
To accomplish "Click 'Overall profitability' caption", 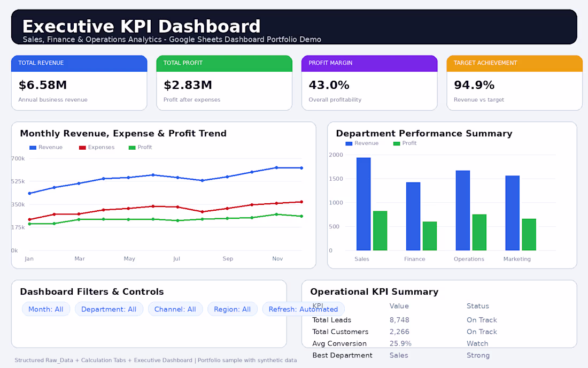I will click(x=335, y=100).
